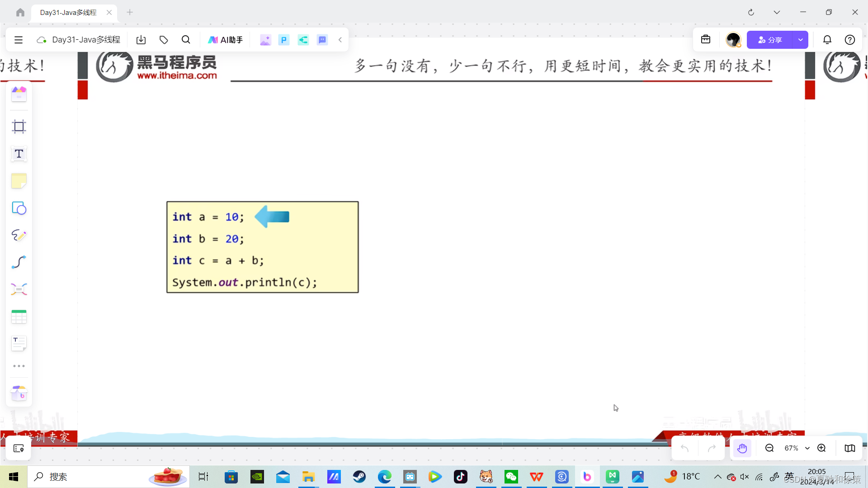Open the share options dropdown arrow

click(x=800, y=40)
